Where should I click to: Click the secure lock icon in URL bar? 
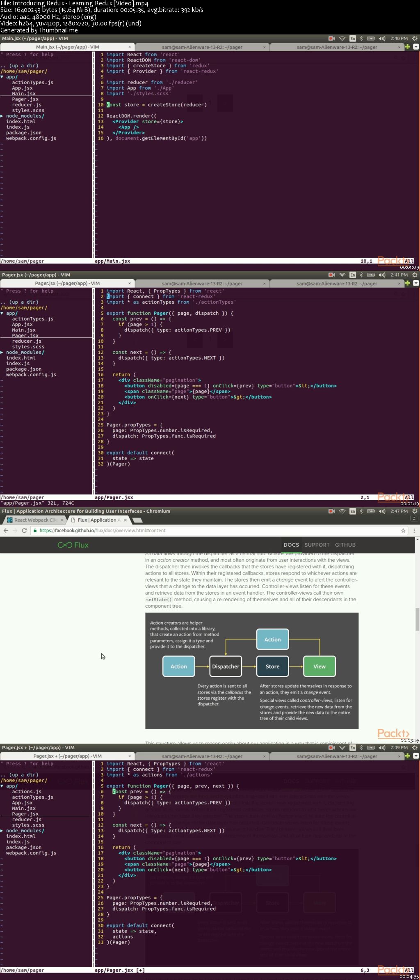(36, 530)
